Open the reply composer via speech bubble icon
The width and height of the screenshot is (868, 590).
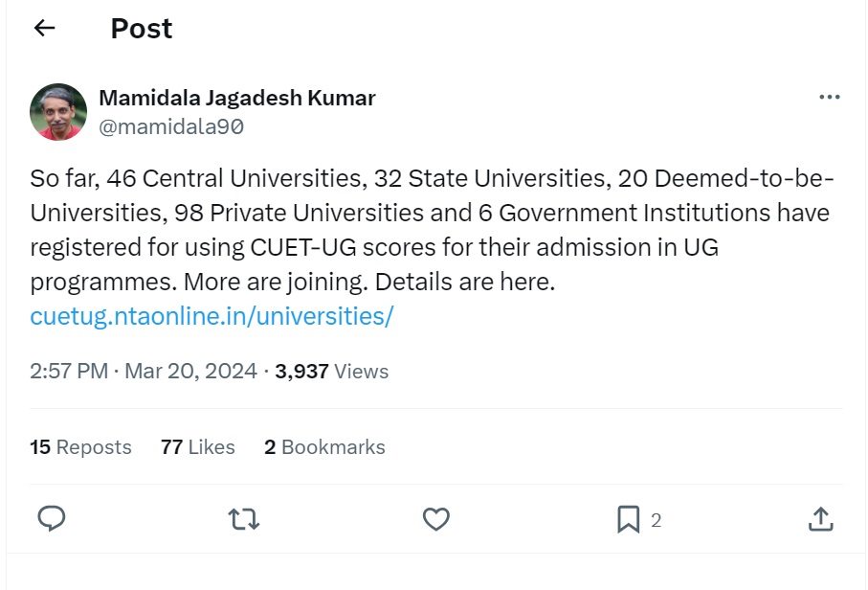52,519
